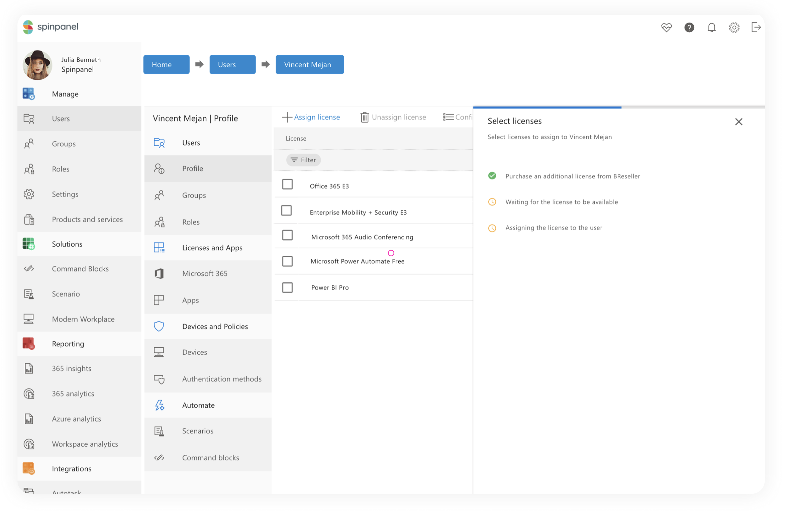Click the Modern Workplace monitor icon
This screenshot has height=532, width=793.
29,318
